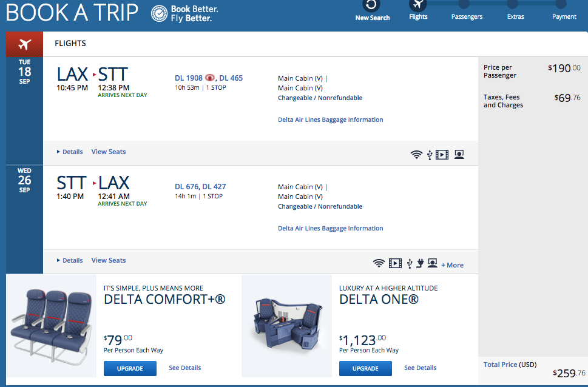Click the power outlet icon on the return flight

pyautogui.click(x=419, y=263)
